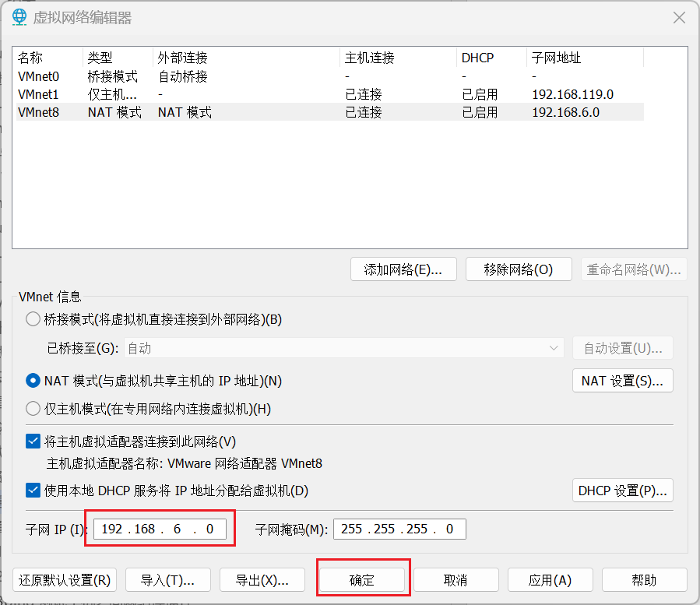Viewport: 700px width, 605px height.
Task: Click 已启用 DHCP cell in VMnet8 row
Action: 480,112
